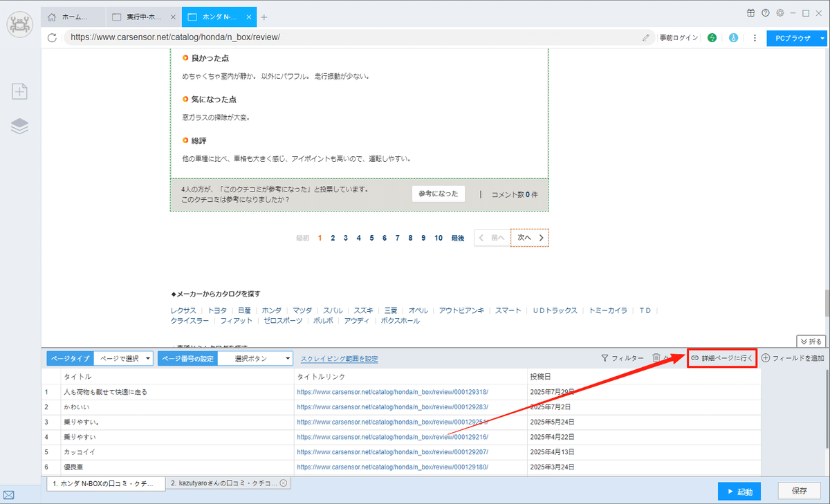The height and width of the screenshot is (504, 830).
Task: Open the help question mark icon
Action: (766, 13)
